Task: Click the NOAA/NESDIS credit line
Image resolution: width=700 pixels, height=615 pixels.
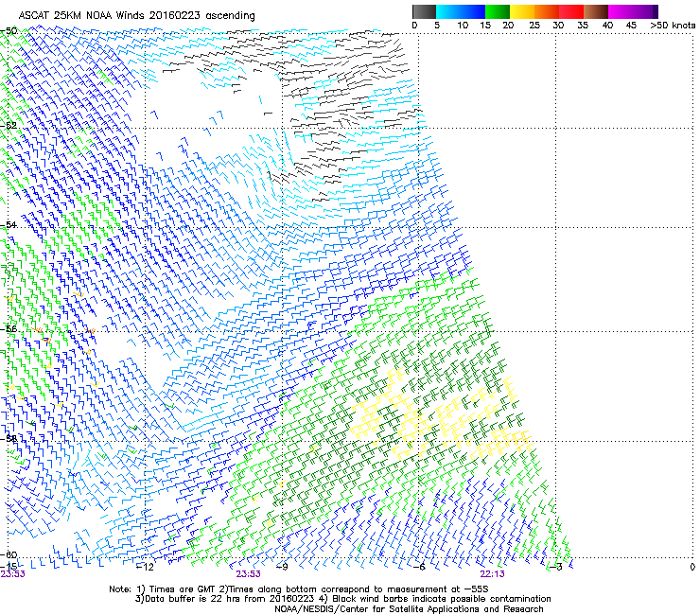Action: 409,608
